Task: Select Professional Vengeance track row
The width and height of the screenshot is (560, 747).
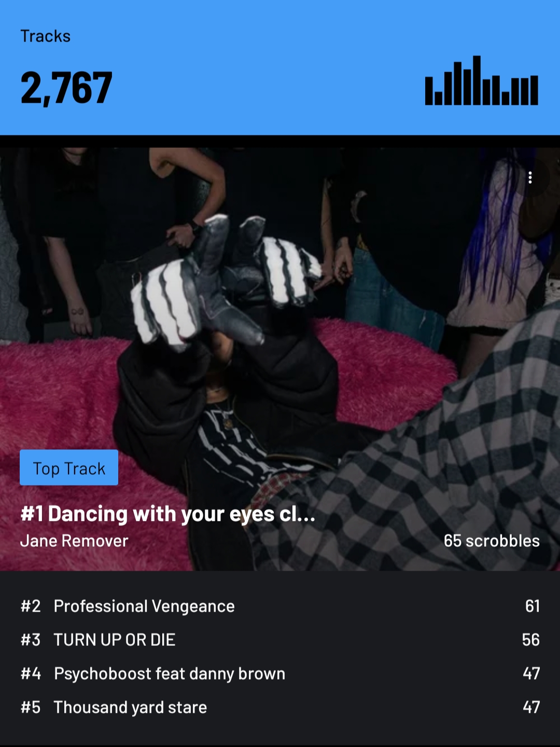Action: (x=280, y=606)
